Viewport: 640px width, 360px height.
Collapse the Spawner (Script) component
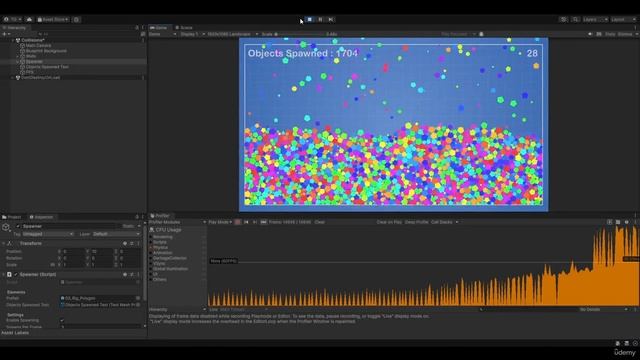4,275
